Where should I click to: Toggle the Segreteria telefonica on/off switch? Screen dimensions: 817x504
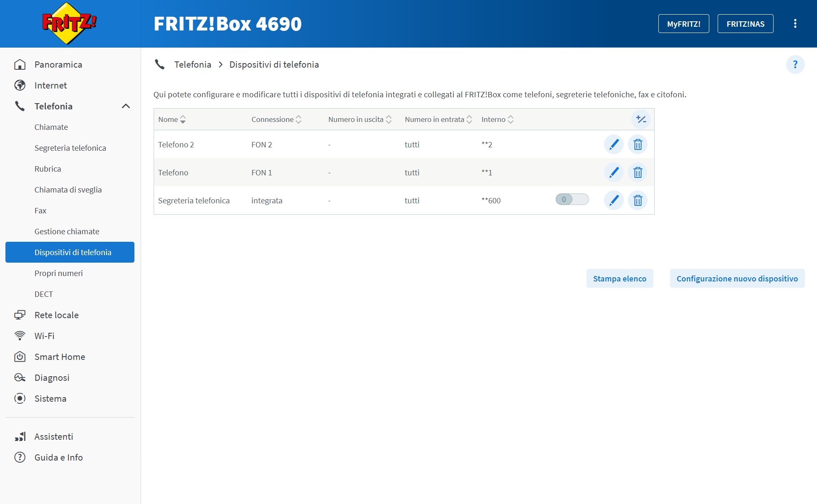[572, 200]
